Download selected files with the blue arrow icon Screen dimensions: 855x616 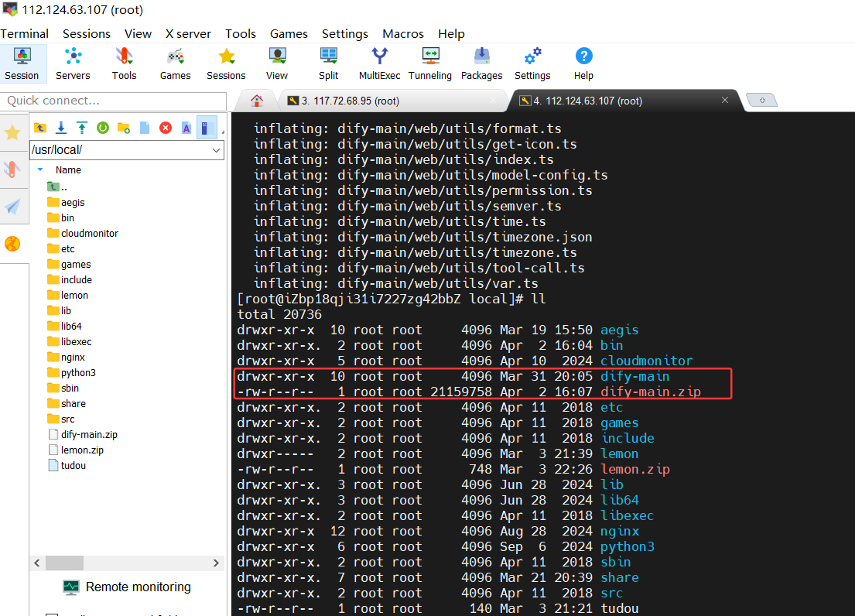point(61,128)
